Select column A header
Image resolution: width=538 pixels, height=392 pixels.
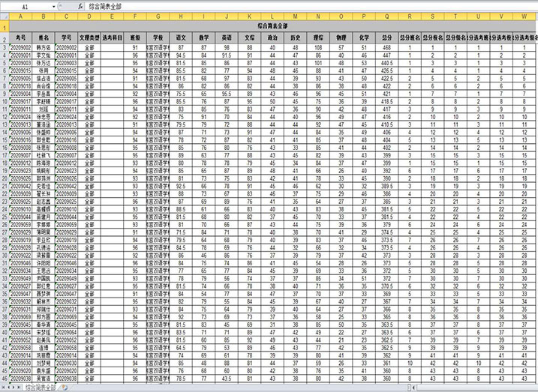click(x=21, y=15)
